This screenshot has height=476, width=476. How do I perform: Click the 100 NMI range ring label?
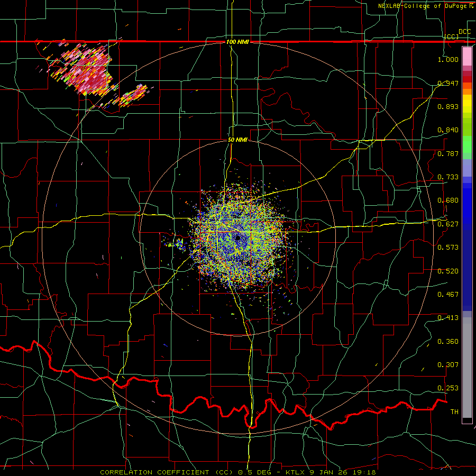(x=237, y=42)
